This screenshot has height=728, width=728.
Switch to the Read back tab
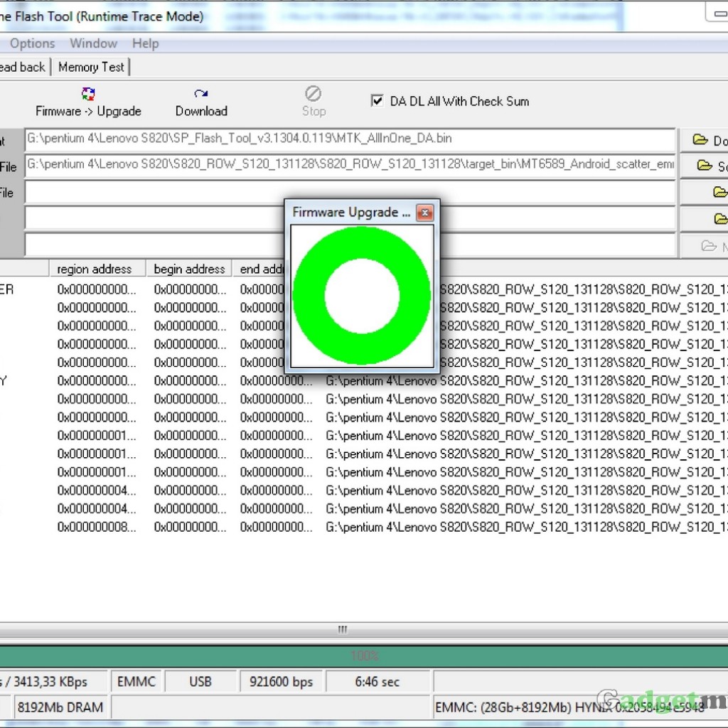(23, 67)
